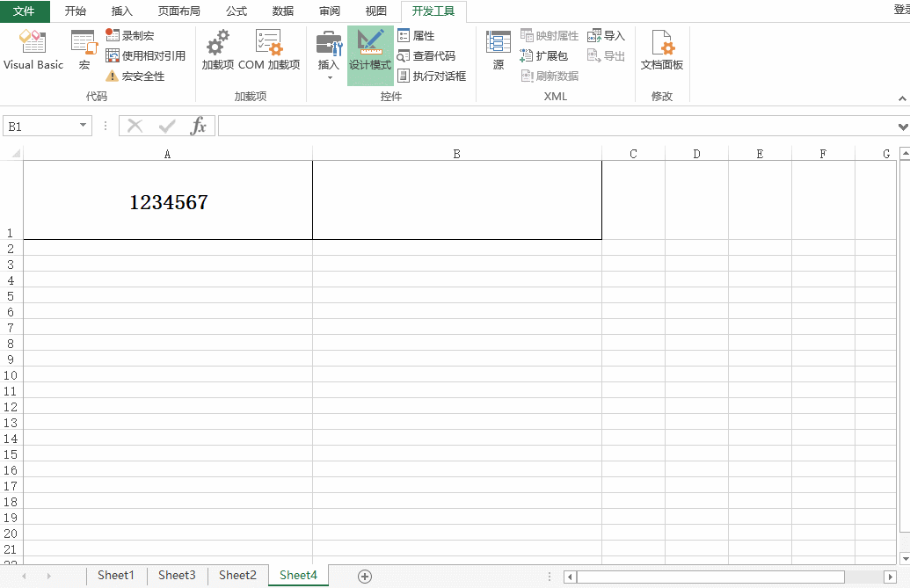The height and width of the screenshot is (588, 910).
Task: Open the 文件 menu
Action: click(25, 11)
